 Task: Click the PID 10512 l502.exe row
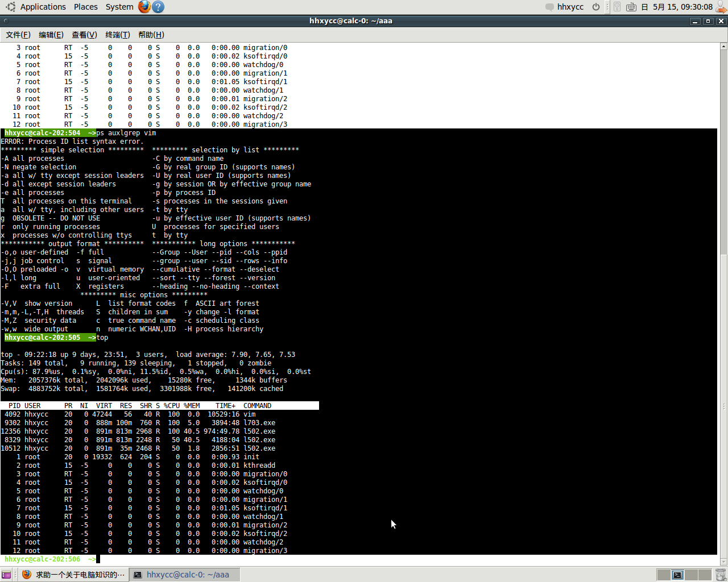coord(159,448)
